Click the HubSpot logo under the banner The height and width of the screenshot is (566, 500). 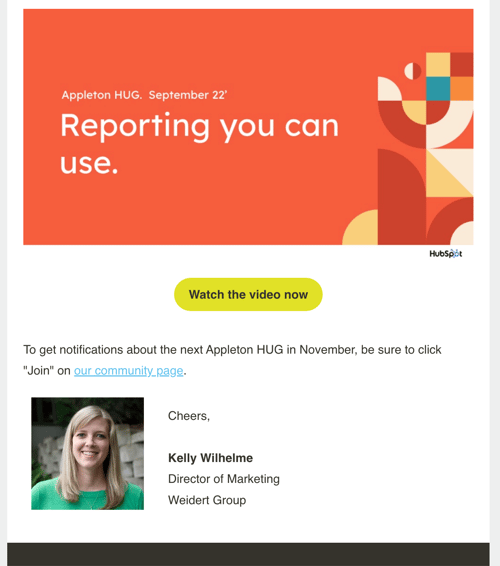coord(445,253)
